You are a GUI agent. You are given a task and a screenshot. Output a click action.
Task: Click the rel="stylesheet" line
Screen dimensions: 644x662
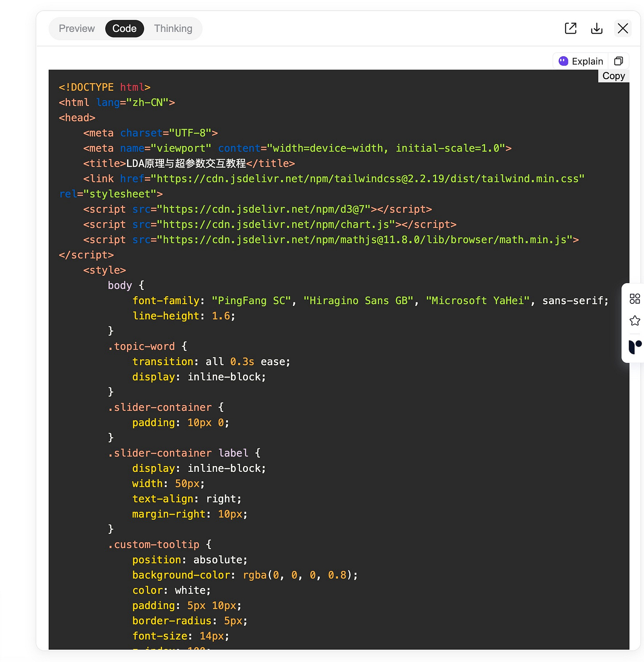111,194
